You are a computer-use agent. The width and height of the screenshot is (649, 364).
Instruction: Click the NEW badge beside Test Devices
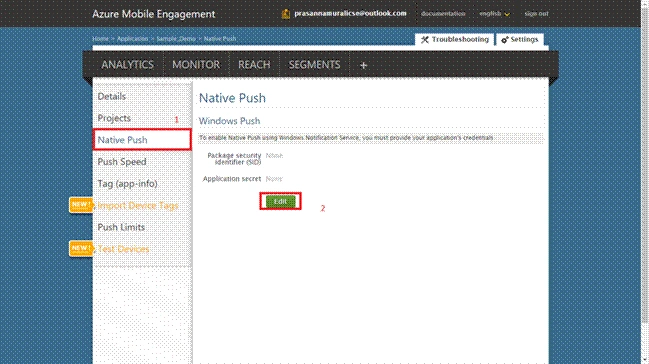click(81, 248)
